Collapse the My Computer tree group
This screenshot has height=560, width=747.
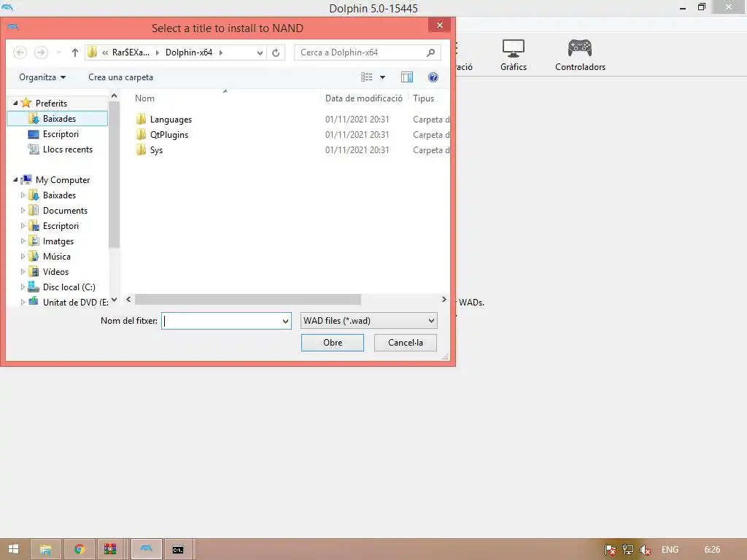15,179
